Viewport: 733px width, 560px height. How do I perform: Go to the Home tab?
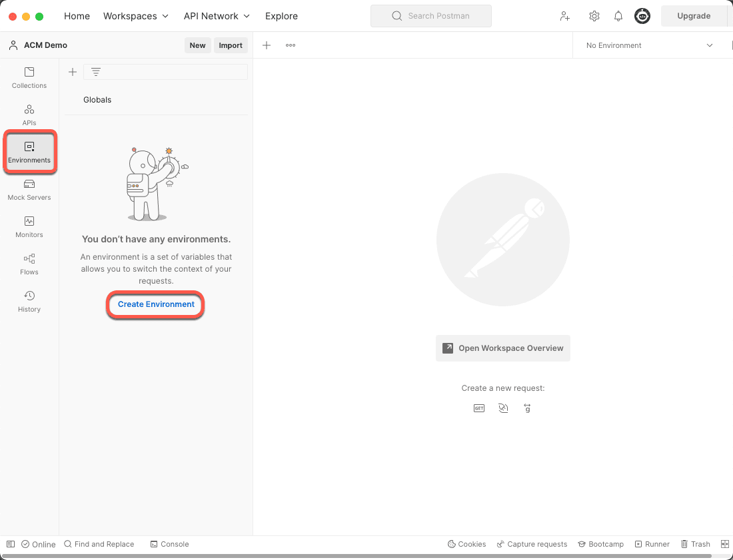coord(77,16)
